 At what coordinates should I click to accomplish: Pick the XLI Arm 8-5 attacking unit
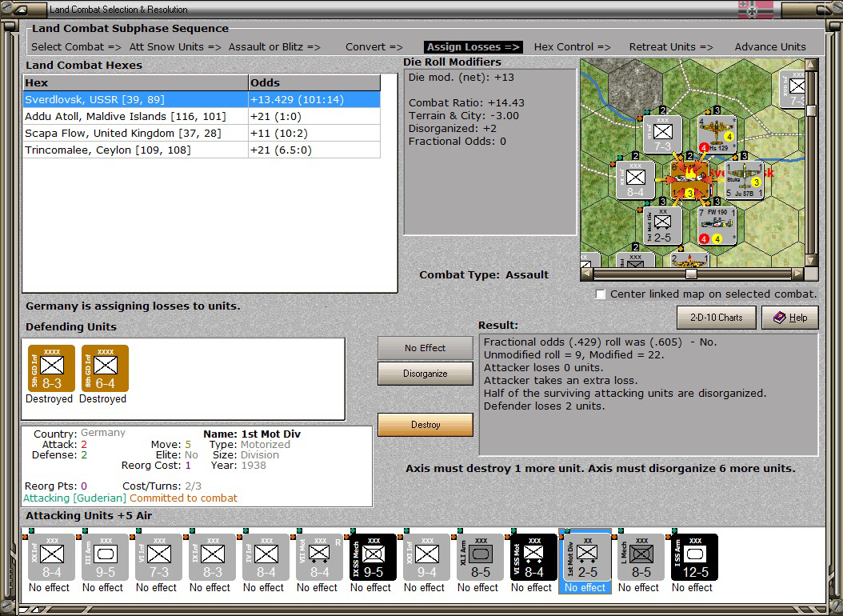(480, 557)
